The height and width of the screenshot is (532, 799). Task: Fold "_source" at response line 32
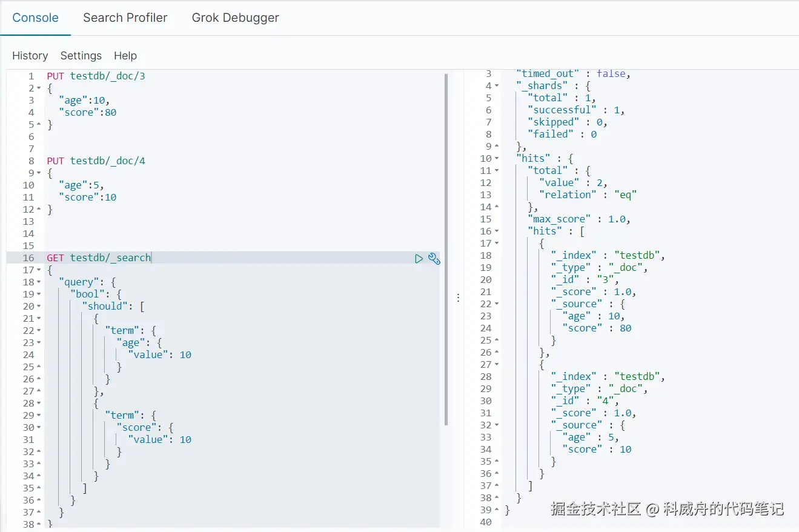point(497,425)
